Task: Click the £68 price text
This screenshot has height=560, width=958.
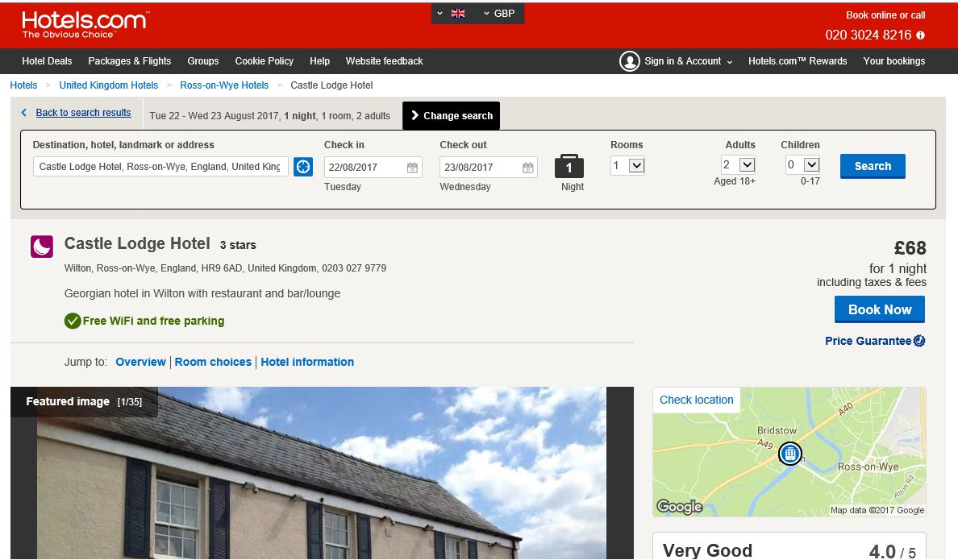Action: pos(910,248)
